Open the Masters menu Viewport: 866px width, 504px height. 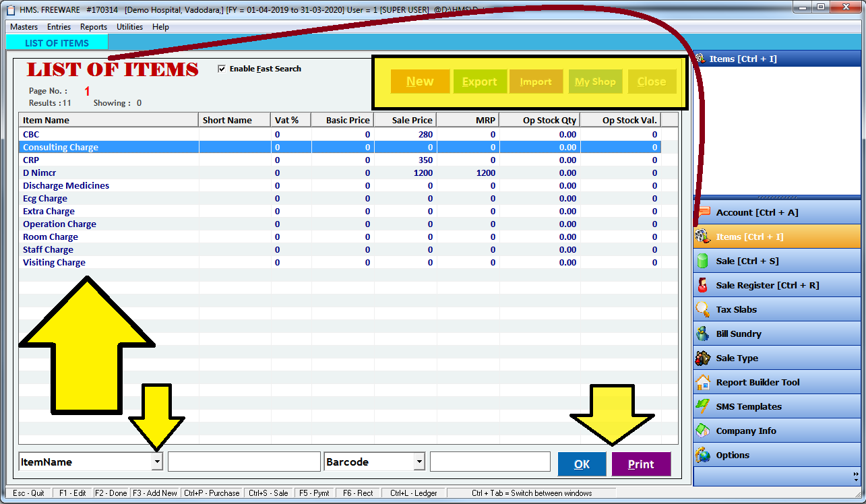[24, 27]
